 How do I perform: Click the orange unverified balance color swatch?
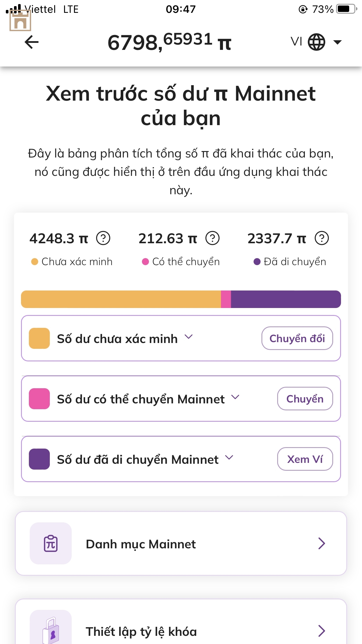(x=39, y=338)
